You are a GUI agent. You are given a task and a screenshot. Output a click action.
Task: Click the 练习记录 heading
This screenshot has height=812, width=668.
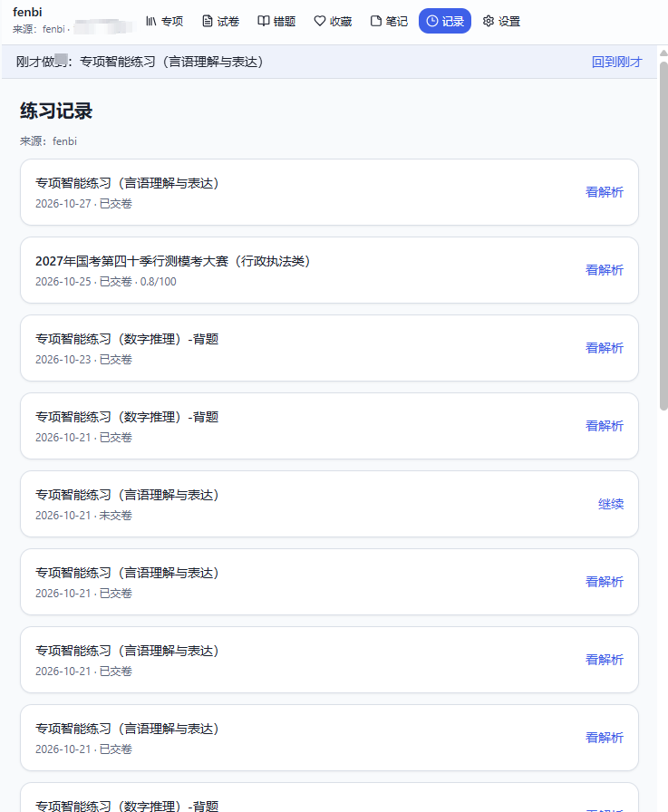click(56, 111)
